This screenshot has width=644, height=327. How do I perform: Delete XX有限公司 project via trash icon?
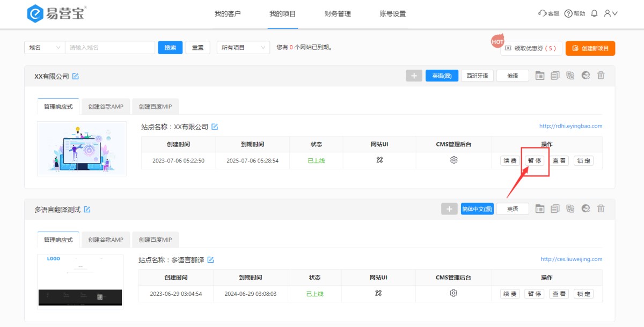point(601,76)
